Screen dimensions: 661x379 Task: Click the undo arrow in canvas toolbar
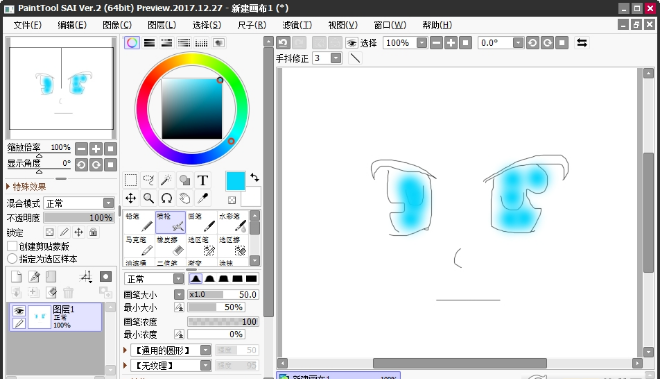click(283, 43)
